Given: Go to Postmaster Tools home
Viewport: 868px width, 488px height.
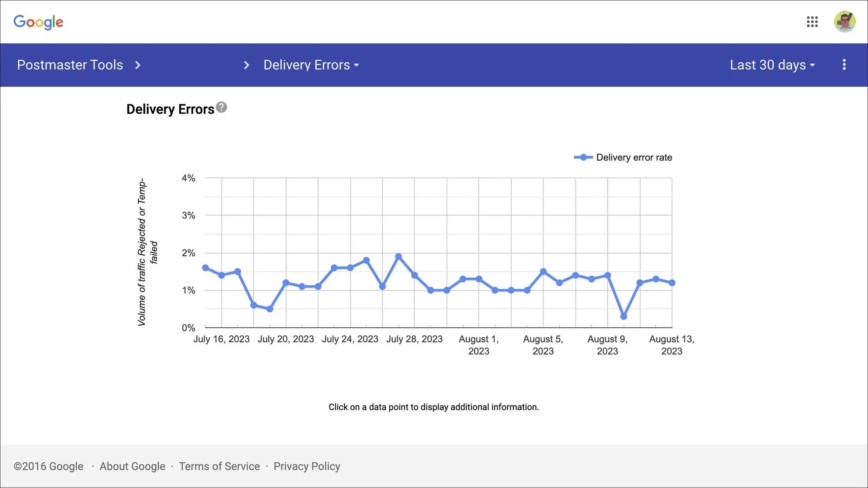Looking at the screenshot, I should click(70, 65).
